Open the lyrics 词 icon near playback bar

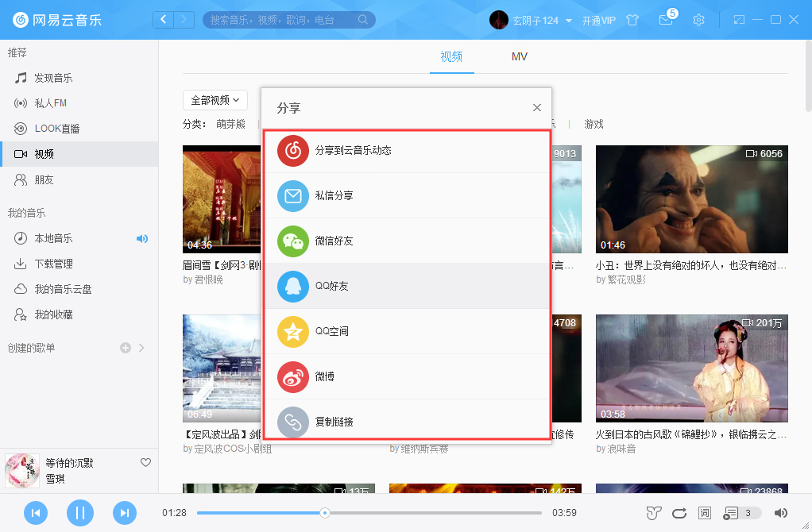point(704,513)
